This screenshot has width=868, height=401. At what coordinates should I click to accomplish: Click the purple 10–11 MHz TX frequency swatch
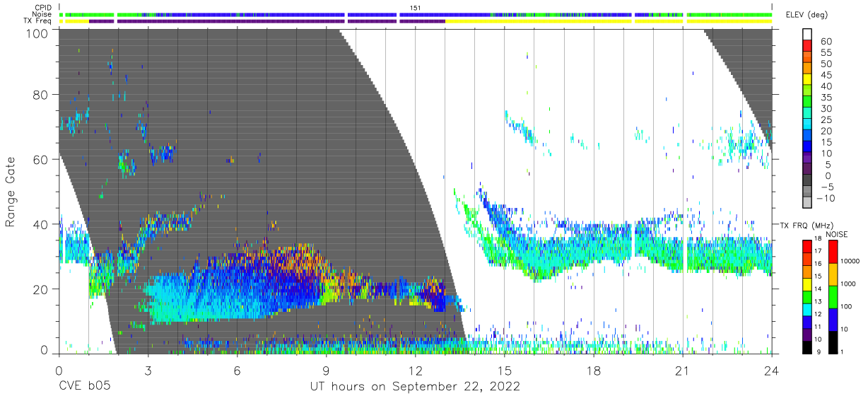click(807, 334)
